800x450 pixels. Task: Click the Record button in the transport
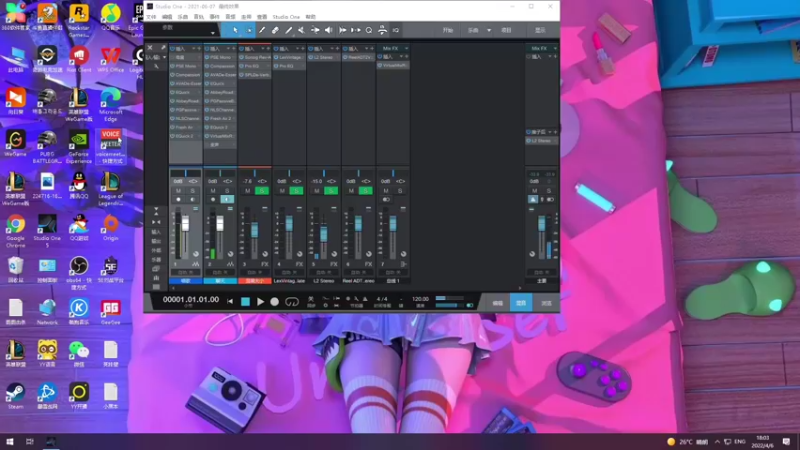pyautogui.click(x=274, y=302)
